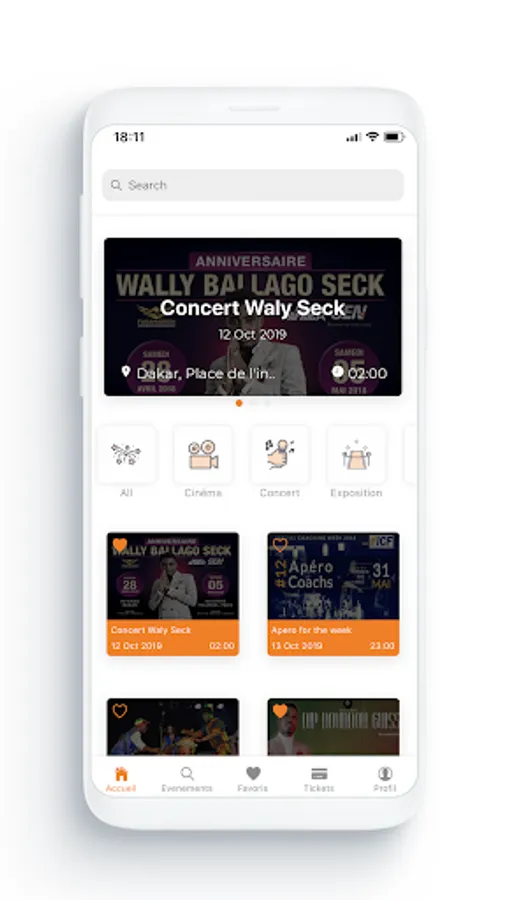Switch to the Evenements tab
This screenshot has height=900, width=506.
(187, 779)
